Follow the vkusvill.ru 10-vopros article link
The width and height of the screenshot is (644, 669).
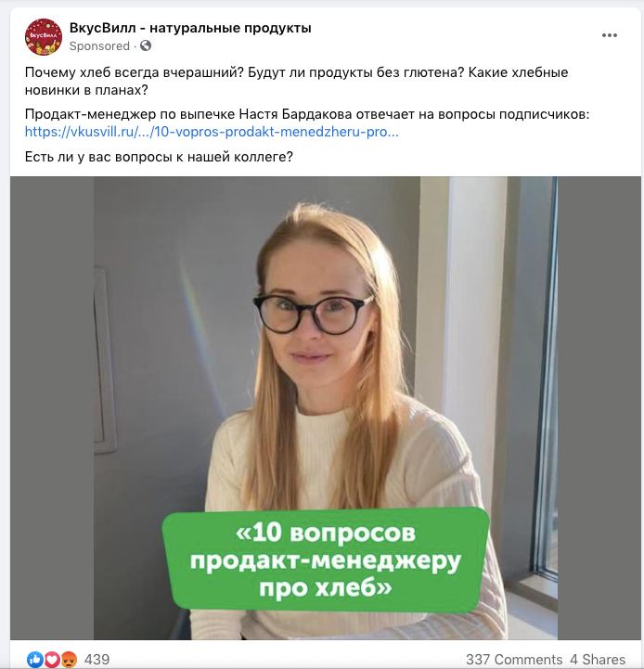(212, 132)
